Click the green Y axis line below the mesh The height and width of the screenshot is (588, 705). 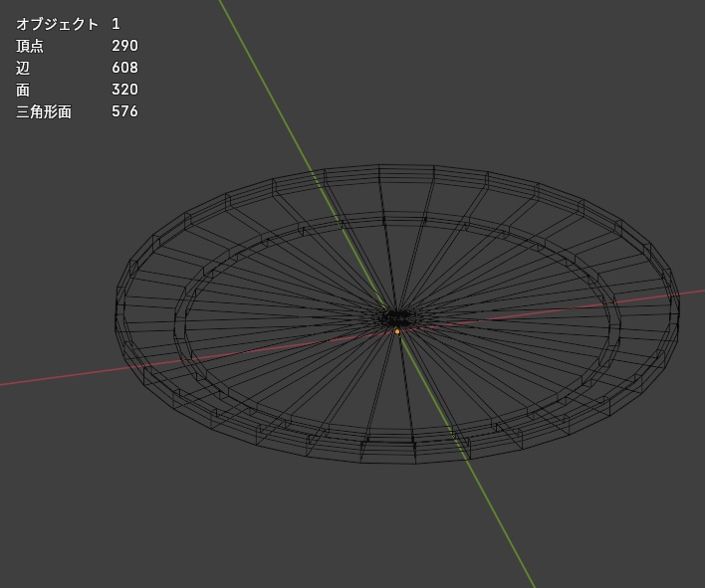pos(501,523)
